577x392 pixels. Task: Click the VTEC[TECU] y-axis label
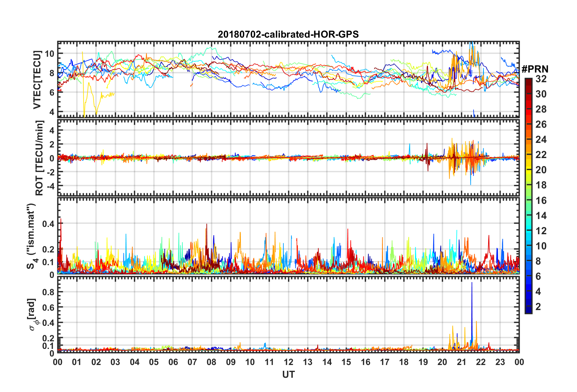pos(37,80)
